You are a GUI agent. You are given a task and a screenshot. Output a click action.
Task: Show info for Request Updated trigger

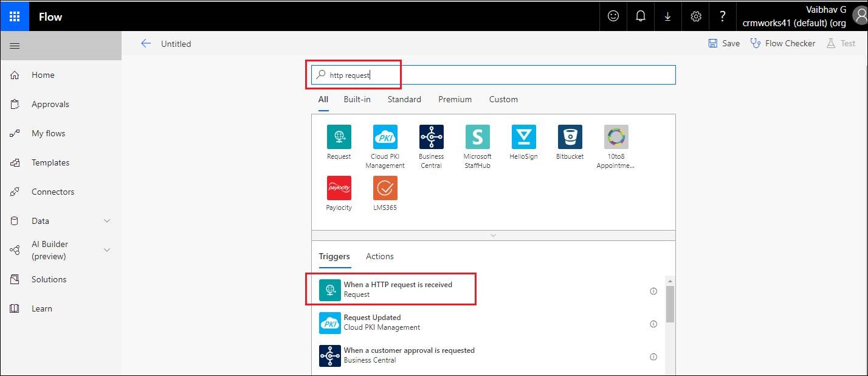(653, 324)
